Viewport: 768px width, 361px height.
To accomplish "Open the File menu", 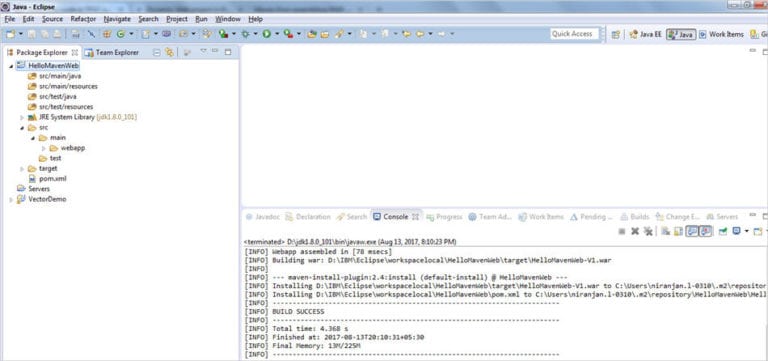I will click(x=10, y=19).
